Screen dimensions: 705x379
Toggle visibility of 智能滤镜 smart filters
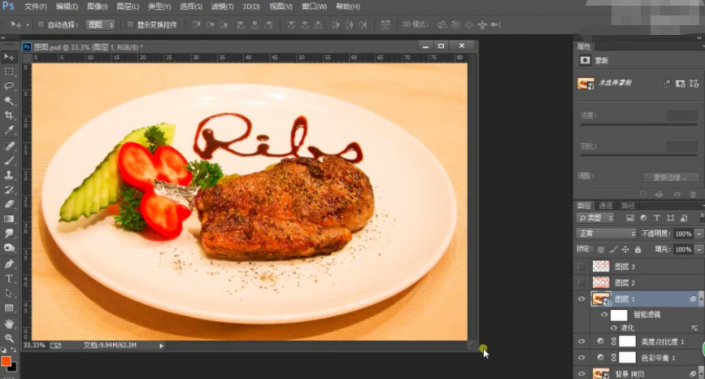click(x=604, y=315)
